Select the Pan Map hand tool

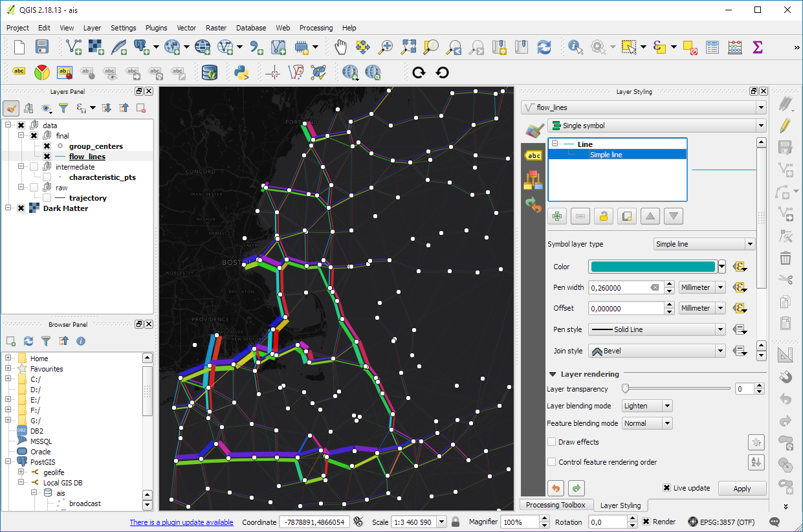coord(340,47)
